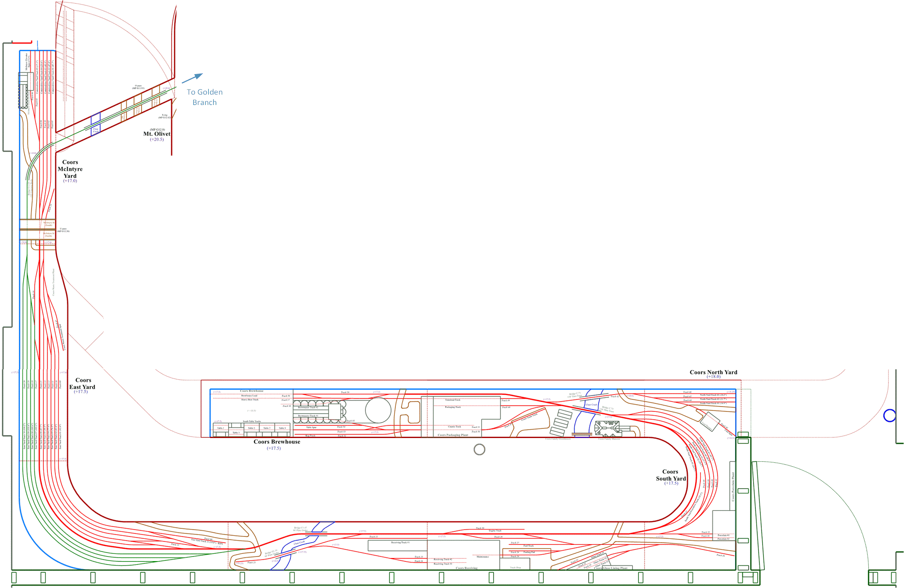Select the "Fuel Track" label
This screenshot has width=904, height=588.
click(528, 546)
